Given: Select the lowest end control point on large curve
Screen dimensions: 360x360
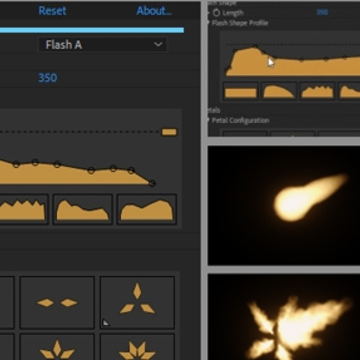Looking at the screenshot, I should (152, 183).
